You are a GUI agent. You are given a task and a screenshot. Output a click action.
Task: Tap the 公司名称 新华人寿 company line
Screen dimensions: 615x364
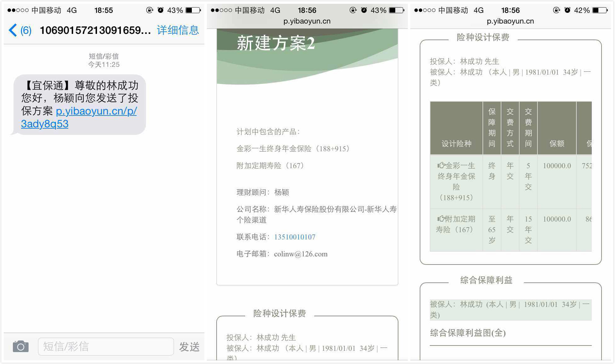pyautogui.click(x=316, y=214)
